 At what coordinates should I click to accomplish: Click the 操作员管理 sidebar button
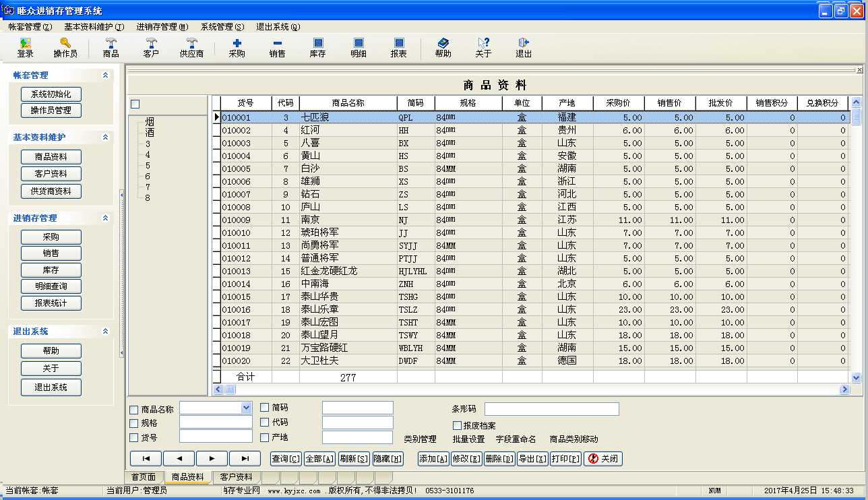pyautogui.click(x=51, y=110)
